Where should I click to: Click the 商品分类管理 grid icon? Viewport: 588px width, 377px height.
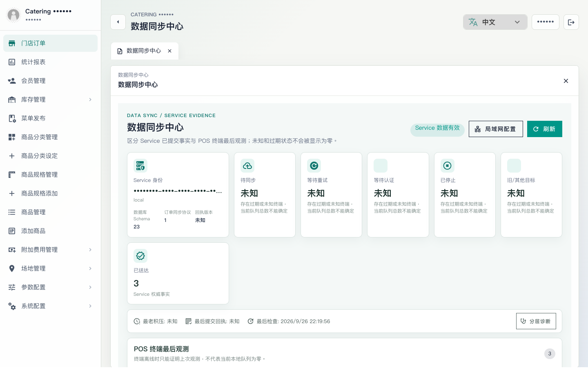pyautogui.click(x=12, y=137)
